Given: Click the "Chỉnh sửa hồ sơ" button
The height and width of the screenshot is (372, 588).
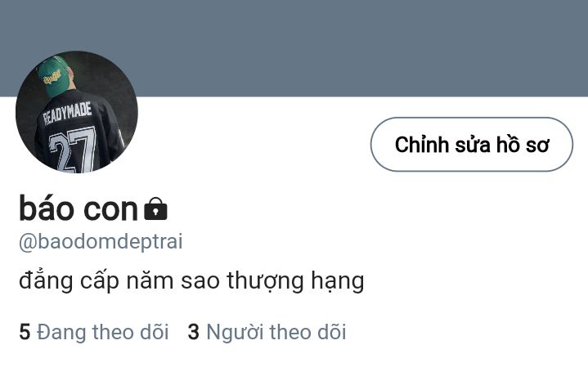Looking at the screenshot, I should click(471, 145).
